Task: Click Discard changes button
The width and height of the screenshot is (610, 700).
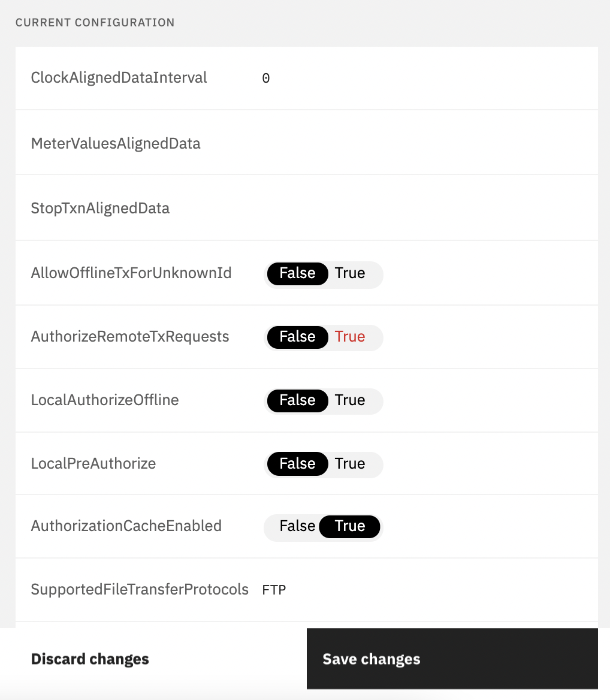Action: point(90,659)
